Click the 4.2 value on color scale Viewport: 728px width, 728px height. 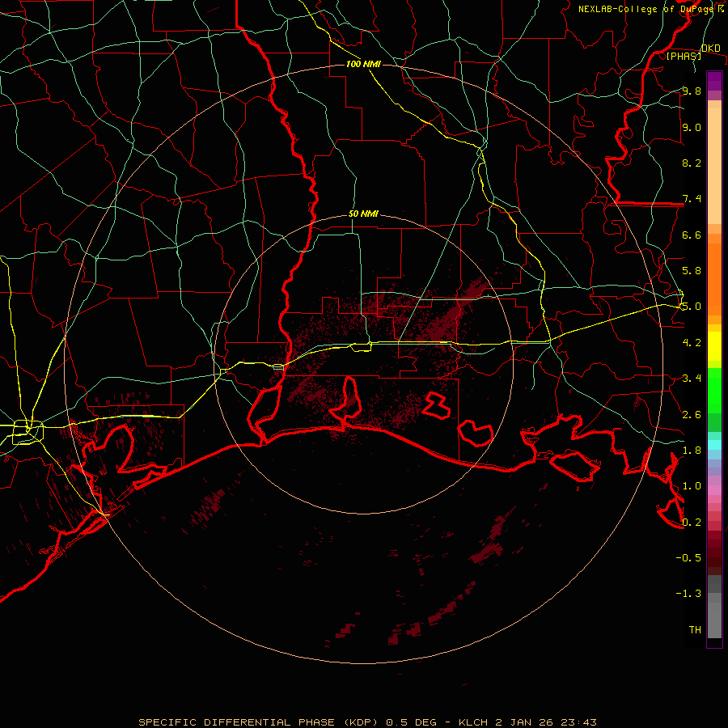692,342
